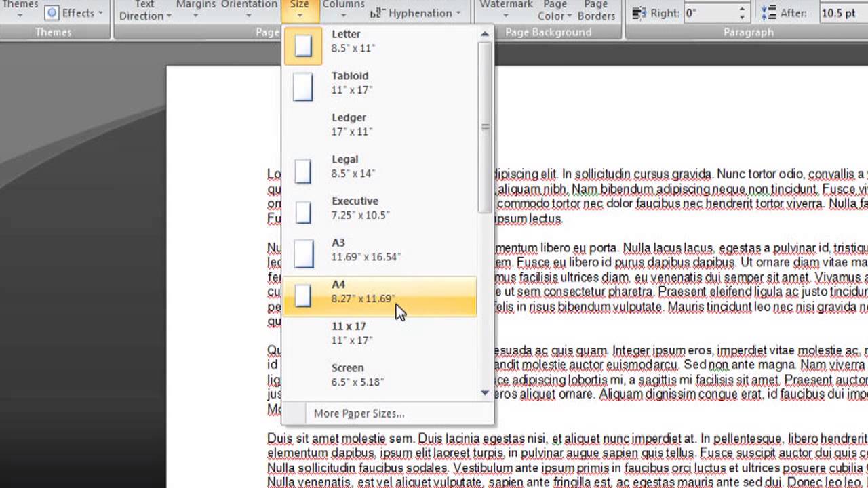Click the Tabloid page thumbnail icon

coord(303,87)
